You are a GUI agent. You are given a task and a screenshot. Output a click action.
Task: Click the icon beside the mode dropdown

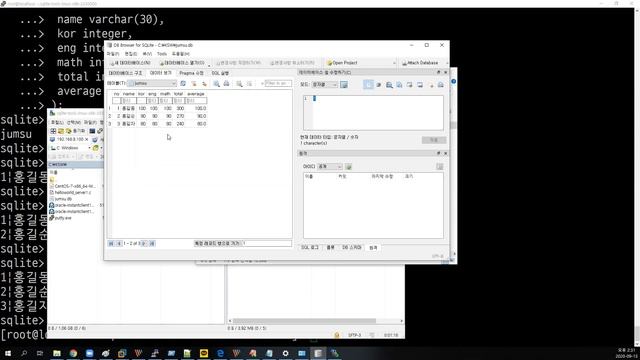(344, 84)
